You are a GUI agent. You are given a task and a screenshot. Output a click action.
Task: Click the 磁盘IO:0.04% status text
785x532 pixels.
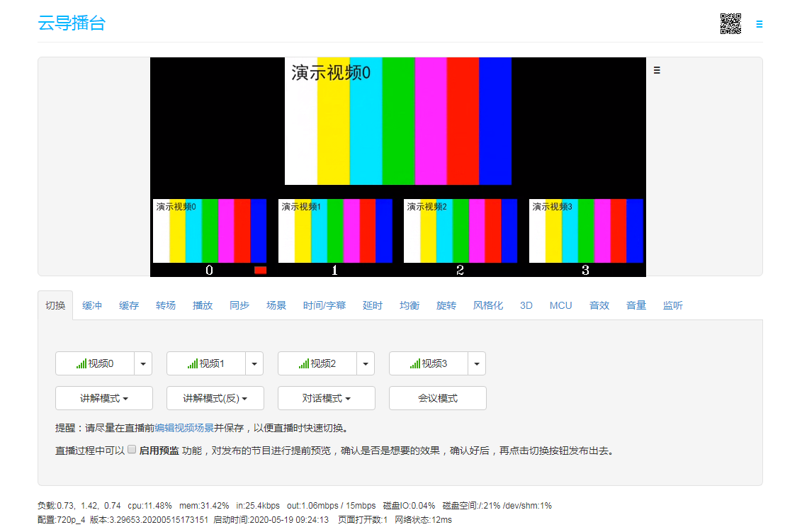409,506
